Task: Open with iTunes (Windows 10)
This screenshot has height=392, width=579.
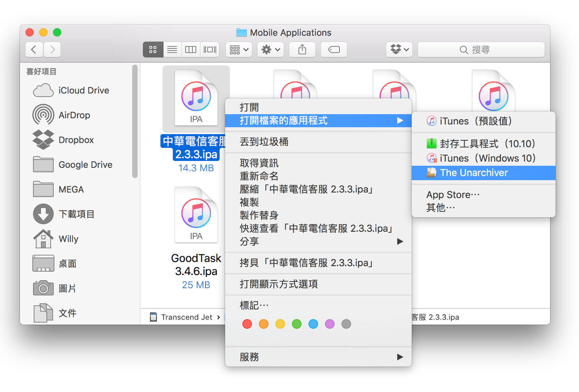Action: click(x=483, y=158)
